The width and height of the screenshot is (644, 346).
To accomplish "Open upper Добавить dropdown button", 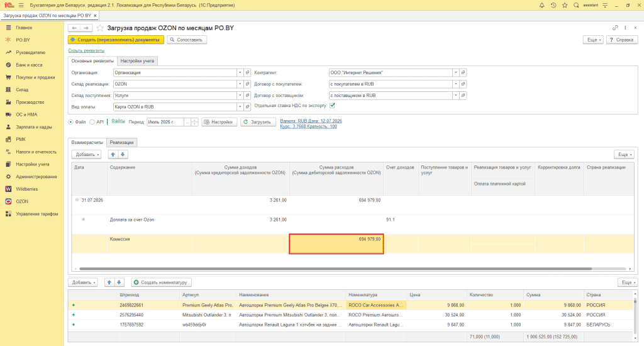I will click(x=86, y=155).
